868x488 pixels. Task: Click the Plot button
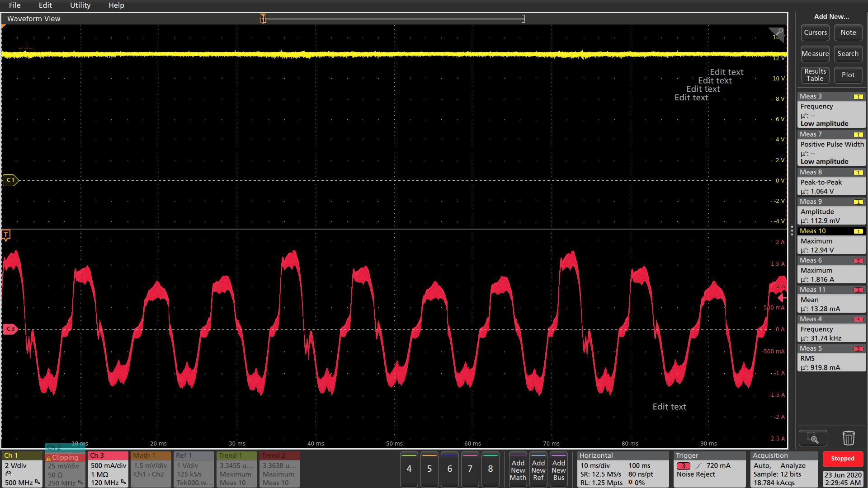click(x=848, y=75)
